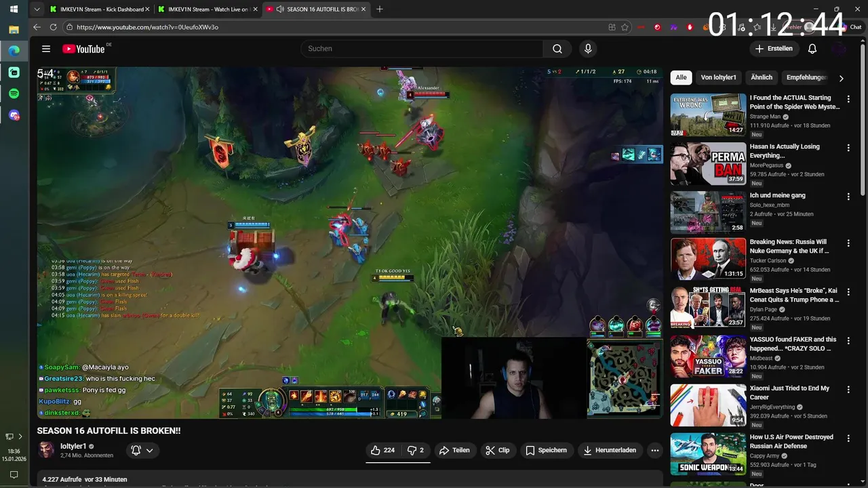The width and height of the screenshot is (868, 488).
Task: Select the 'Ähnlich' filter chip
Action: 762,78
